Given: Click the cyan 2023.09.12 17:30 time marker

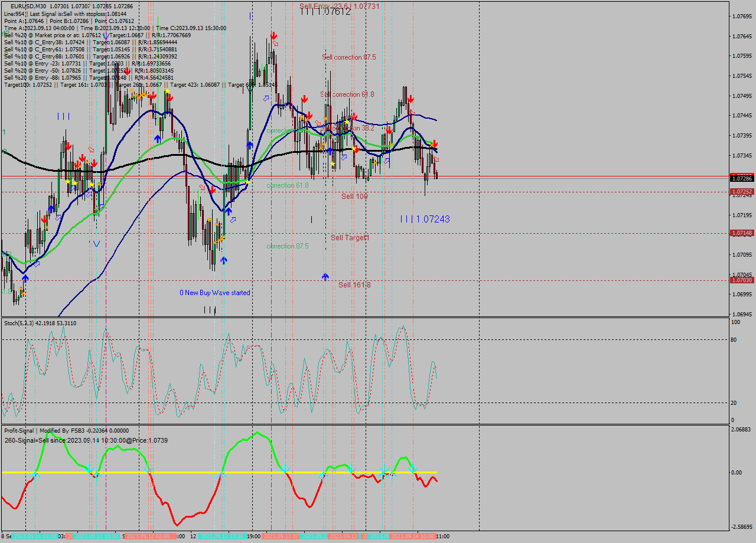Looking at the screenshot, I should tap(223, 536).
